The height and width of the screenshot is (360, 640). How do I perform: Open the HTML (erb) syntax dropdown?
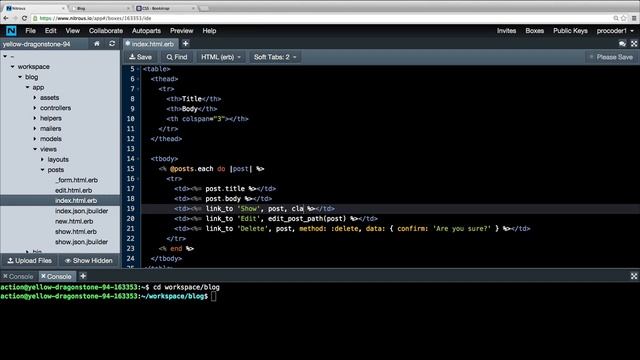221,57
